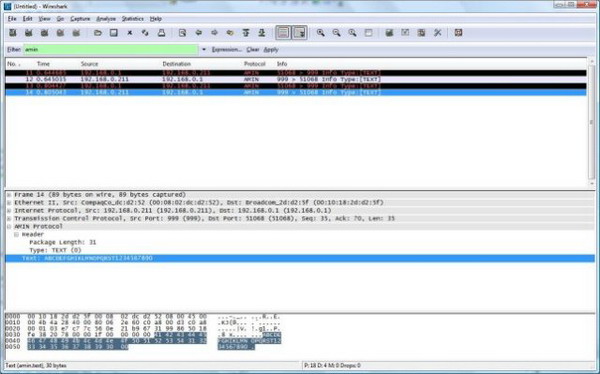Open a capture file via folder icon
600x374 pixels.
(98, 33)
